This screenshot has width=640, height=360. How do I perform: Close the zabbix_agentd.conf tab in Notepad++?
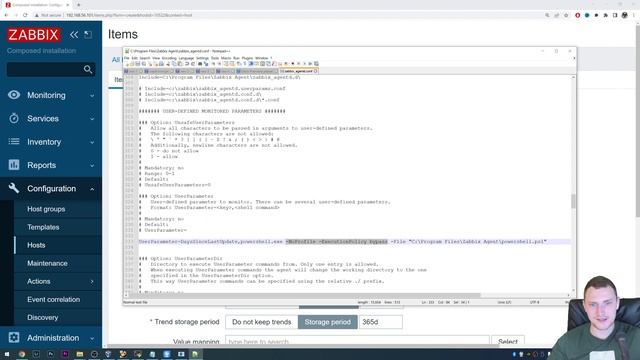click(x=316, y=71)
